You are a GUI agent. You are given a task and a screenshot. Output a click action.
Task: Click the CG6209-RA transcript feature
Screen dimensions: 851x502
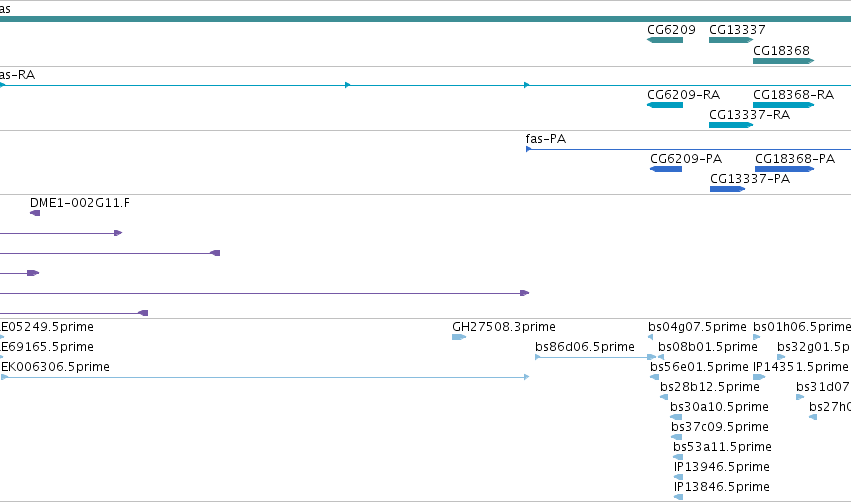[665, 105]
